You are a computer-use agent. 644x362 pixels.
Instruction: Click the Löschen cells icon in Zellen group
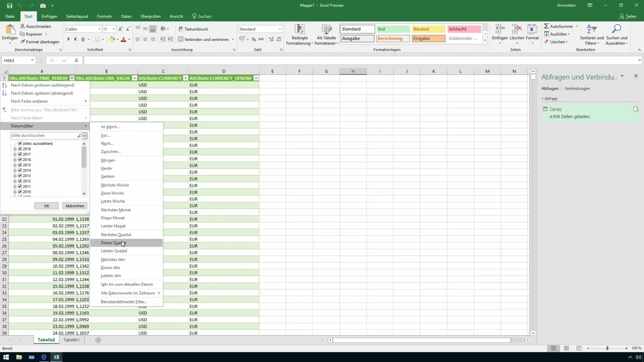517,29
